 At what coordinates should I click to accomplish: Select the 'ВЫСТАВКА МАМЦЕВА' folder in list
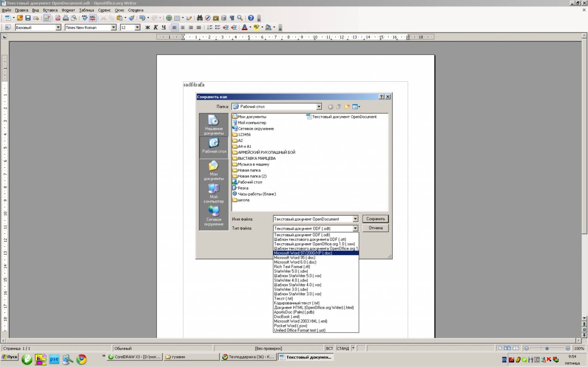coord(254,158)
